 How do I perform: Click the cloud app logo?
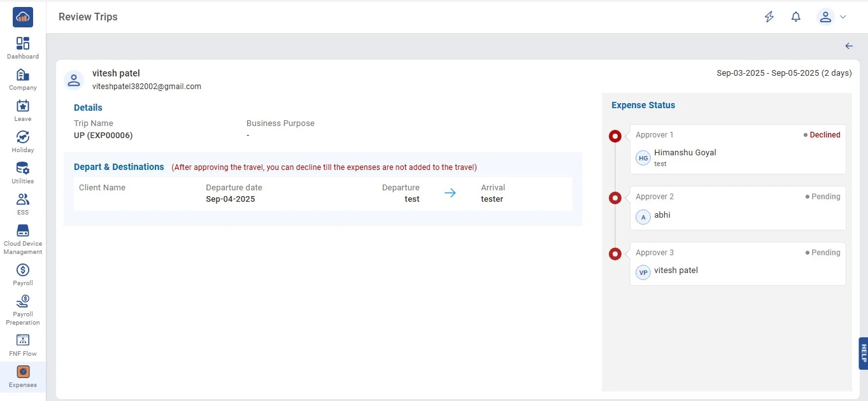point(23,17)
